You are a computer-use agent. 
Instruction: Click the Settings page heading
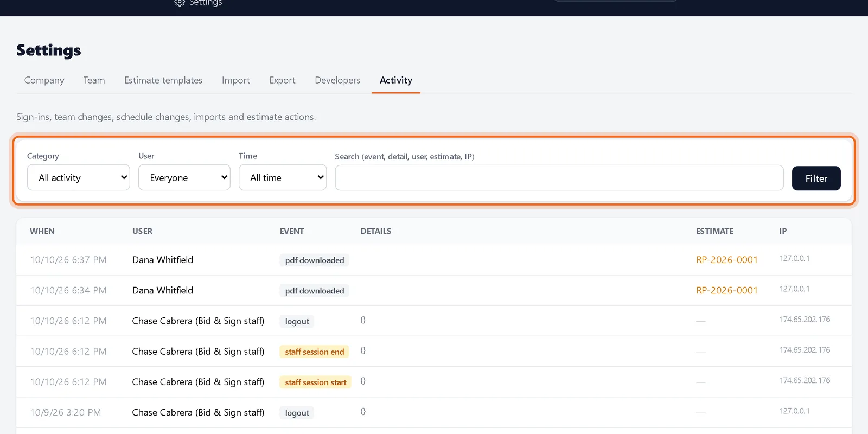[x=49, y=50]
